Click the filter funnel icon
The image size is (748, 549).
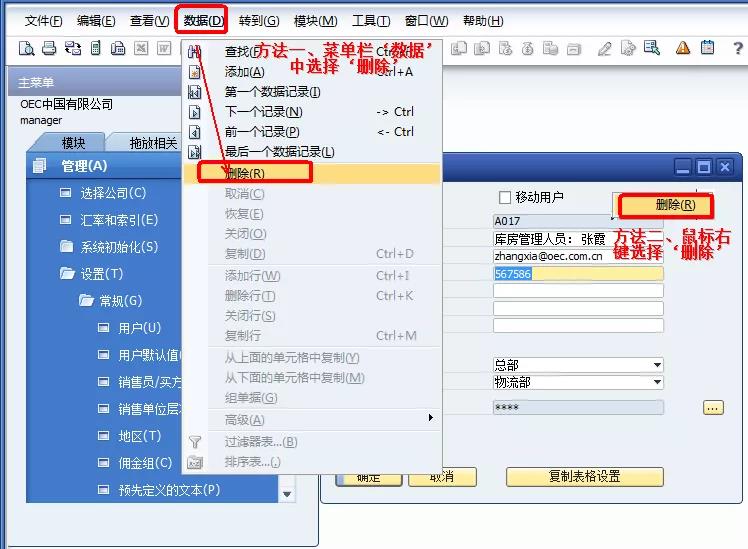click(x=195, y=442)
